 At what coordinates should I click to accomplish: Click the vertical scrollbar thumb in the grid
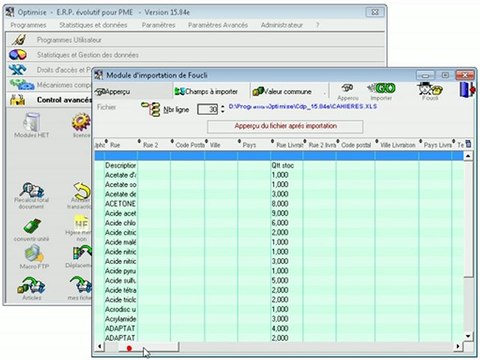[468, 219]
